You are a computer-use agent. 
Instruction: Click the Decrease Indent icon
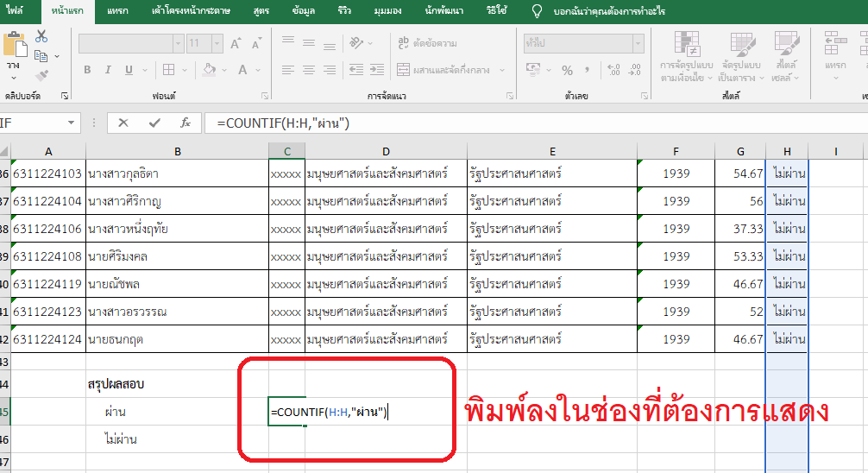[356, 70]
